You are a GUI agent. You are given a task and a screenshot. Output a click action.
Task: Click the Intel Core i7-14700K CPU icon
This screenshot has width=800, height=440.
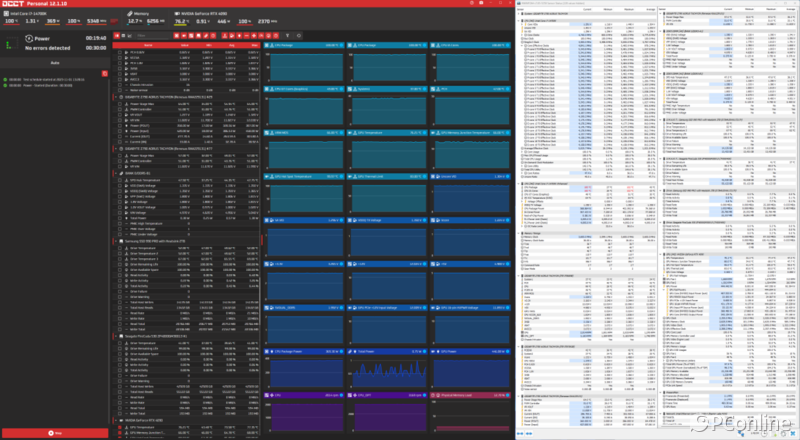point(6,14)
